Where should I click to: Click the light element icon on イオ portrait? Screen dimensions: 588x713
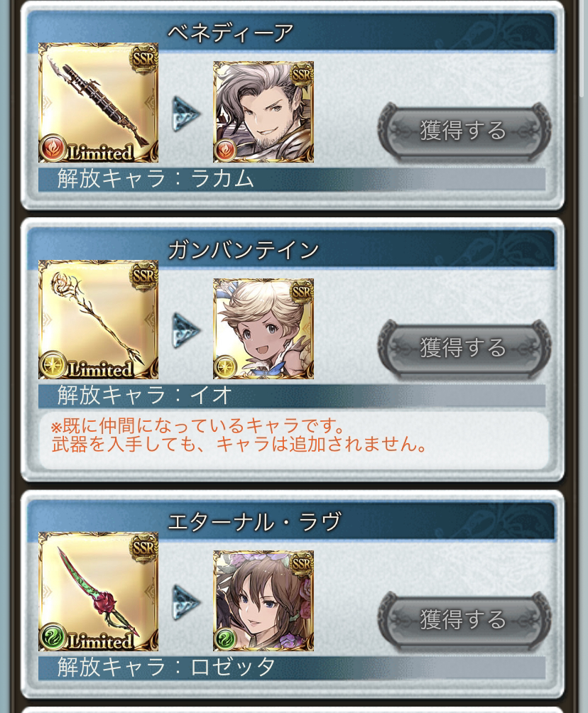click(225, 367)
